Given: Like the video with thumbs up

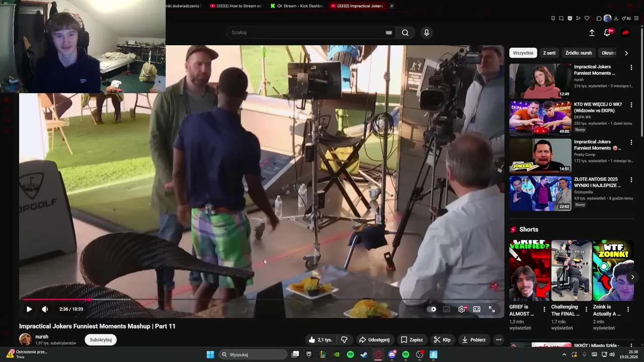Looking at the screenshot, I should (320, 340).
